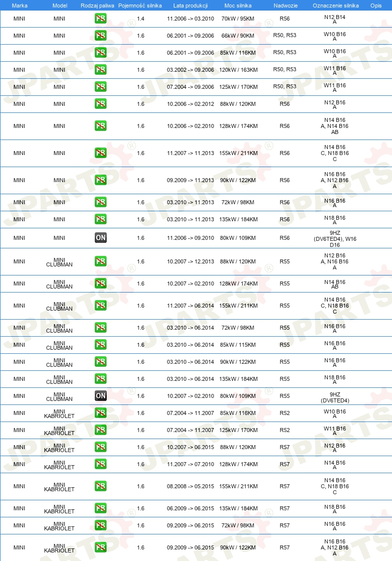The width and height of the screenshot is (392, 561).
Task: Click the engine code N12 B14 A
Action: pos(335,19)
